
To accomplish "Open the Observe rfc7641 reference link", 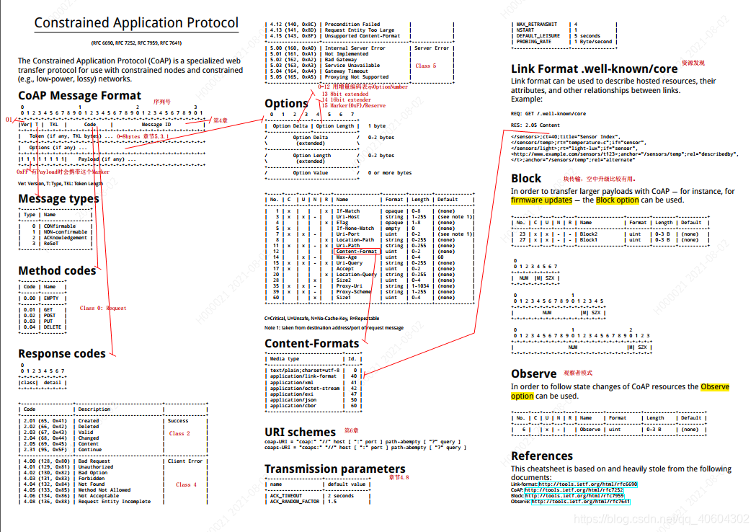I will click(x=580, y=502).
